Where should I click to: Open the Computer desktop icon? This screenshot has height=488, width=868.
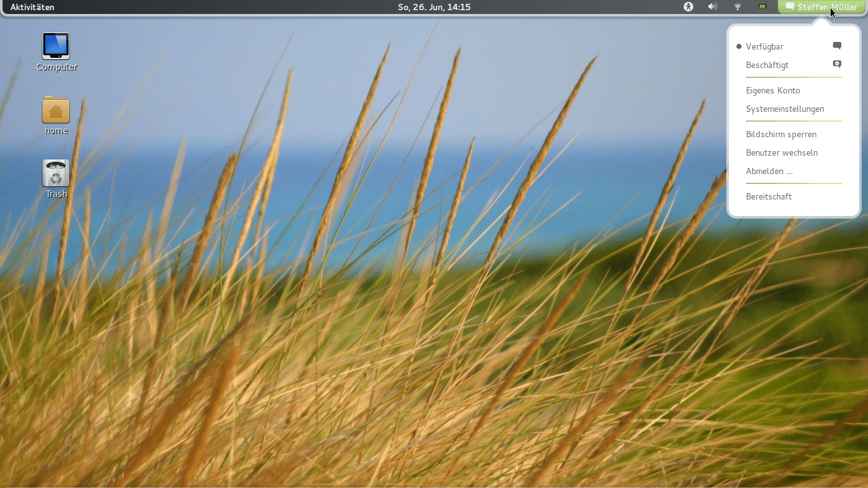[x=56, y=46]
